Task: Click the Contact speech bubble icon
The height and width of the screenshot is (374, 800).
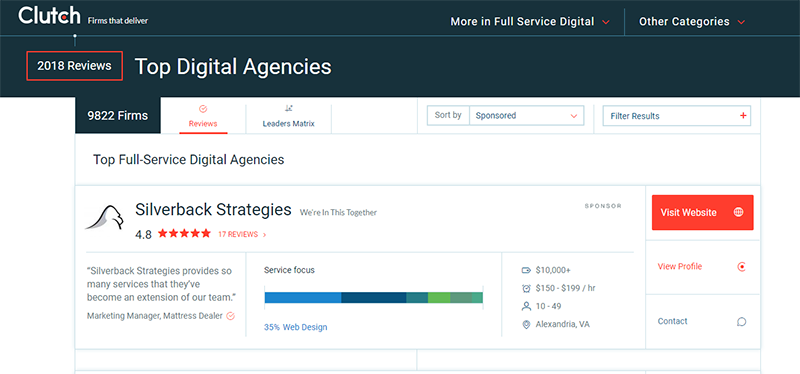Action: click(x=742, y=321)
